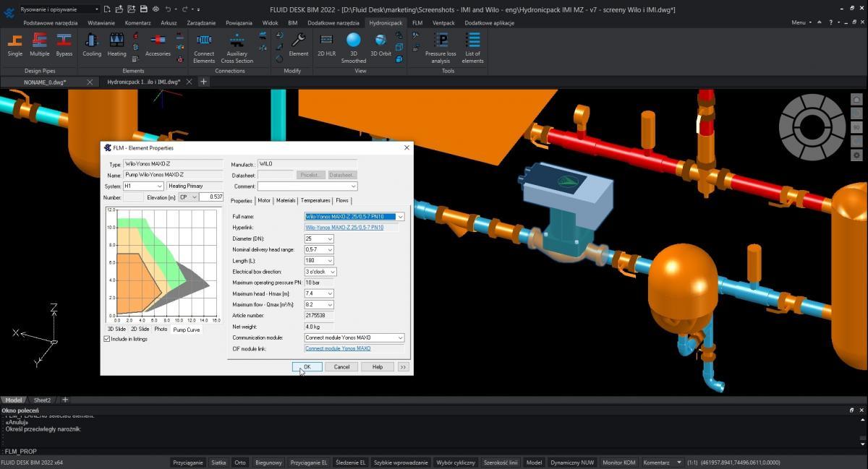868x469 pixels.
Task: Toggle Orto mode in status bar
Action: coord(240,462)
